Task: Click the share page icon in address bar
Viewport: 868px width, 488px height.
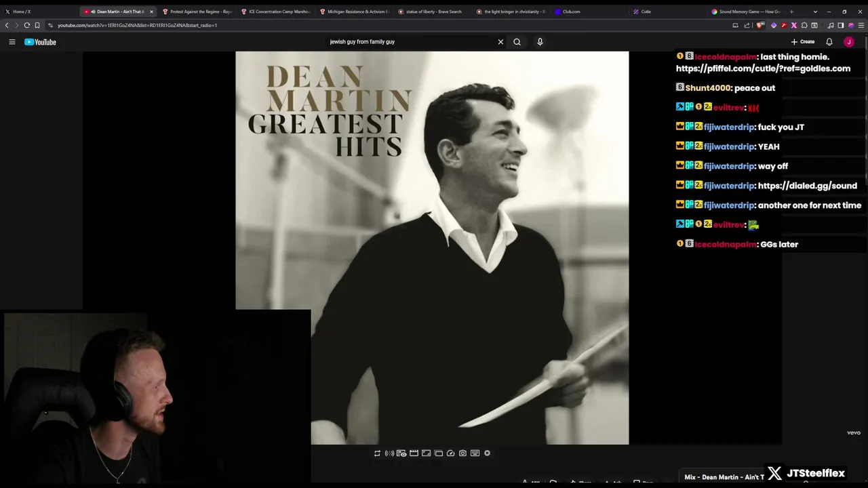Action: coord(747,25)
